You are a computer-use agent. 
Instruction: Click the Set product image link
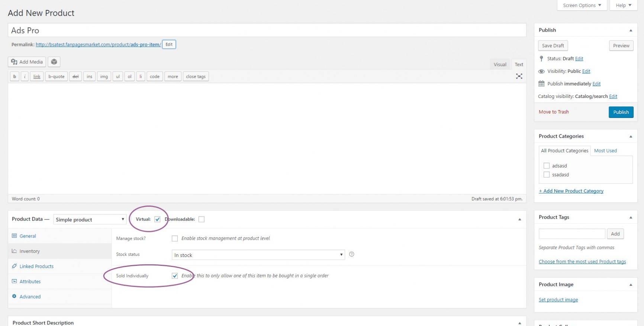pos(558,300)
